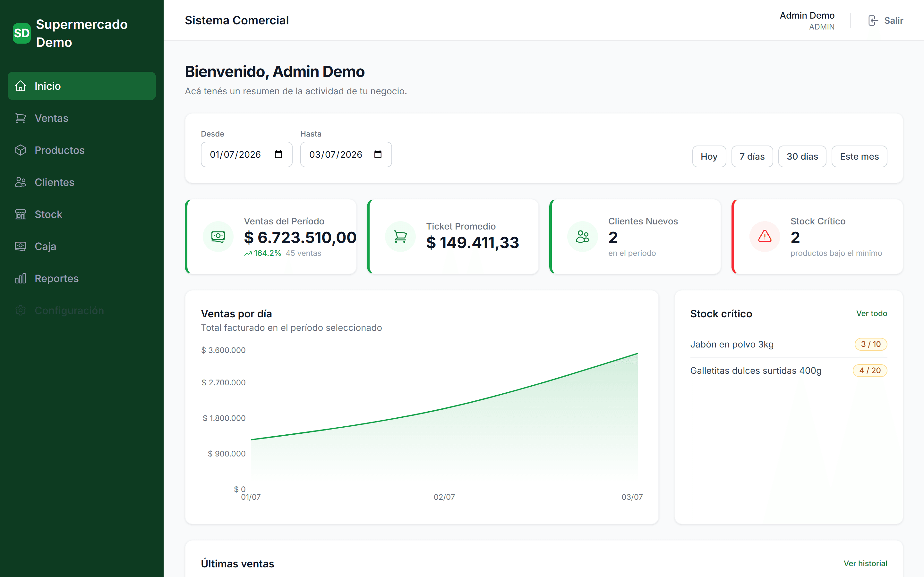Click the shopping cart icon in Ticket Promedio card
The image size is (924, 577).
click(x=400, y=237)
